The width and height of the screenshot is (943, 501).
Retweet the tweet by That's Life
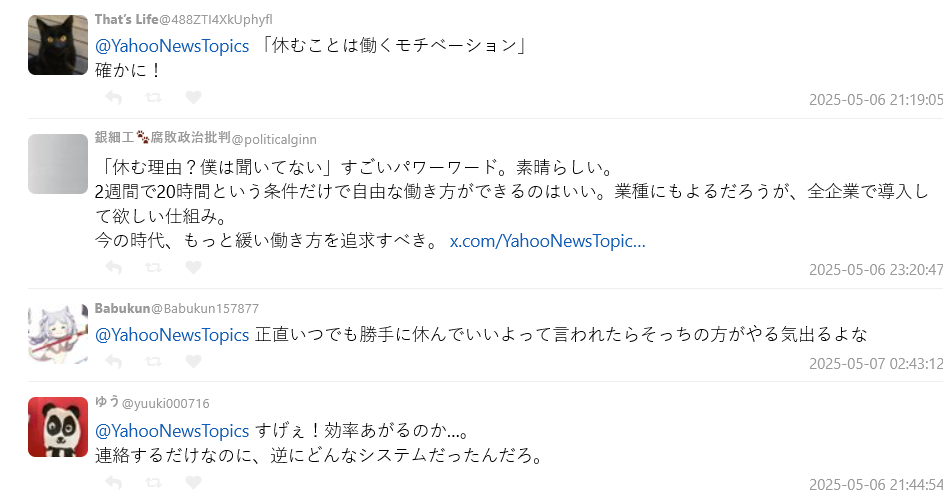pyautogui.click(x=154, y=98)
